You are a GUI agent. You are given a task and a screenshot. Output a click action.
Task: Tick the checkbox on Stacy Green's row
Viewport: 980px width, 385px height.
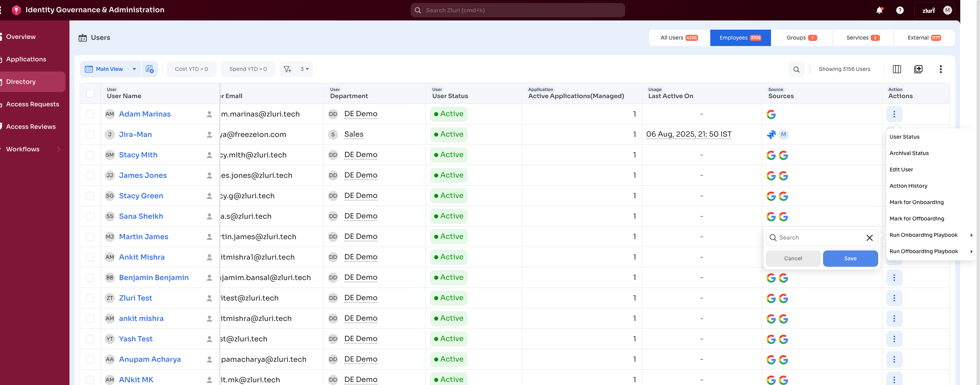90,196
